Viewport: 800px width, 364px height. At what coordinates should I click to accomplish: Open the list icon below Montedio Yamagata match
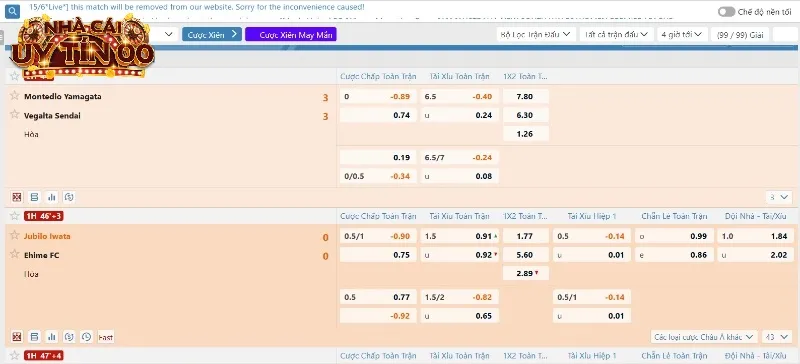pyautogui.click(x=34, y=197)
